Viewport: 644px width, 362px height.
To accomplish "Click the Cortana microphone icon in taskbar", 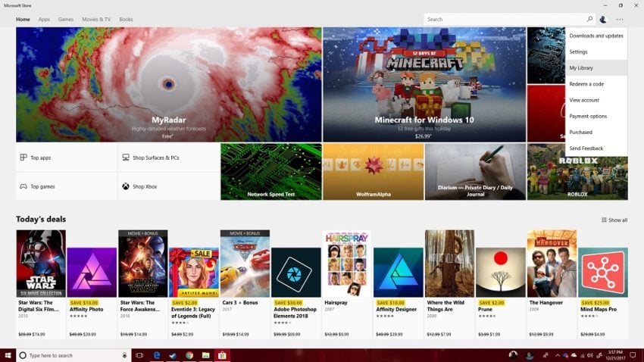I will tap(124, 355).
